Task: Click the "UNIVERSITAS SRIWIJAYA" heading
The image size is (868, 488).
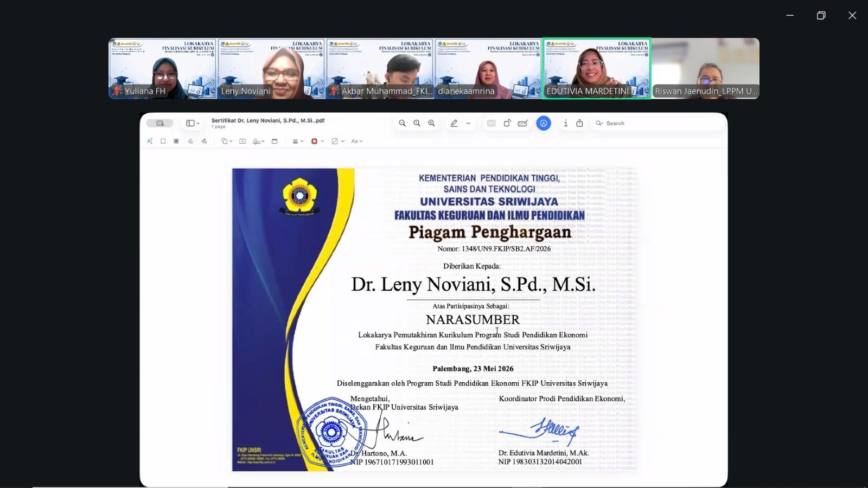Action: (x=489, y=202)
